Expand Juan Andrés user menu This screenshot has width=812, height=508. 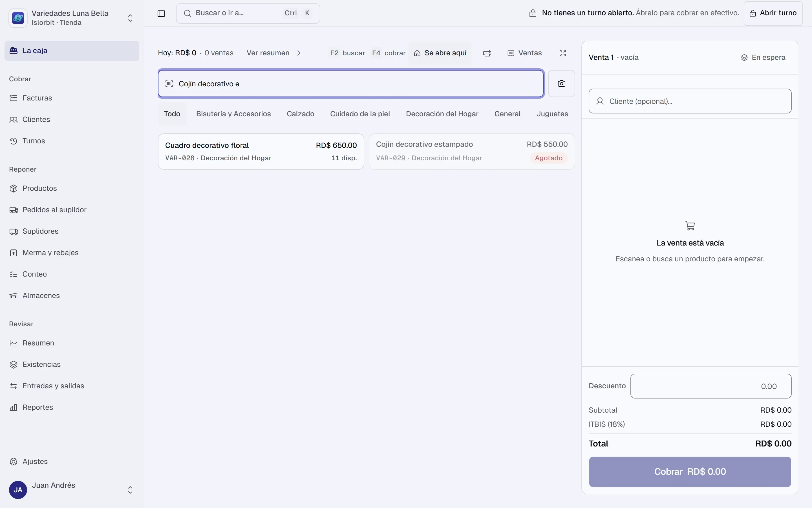coord(130,490)
